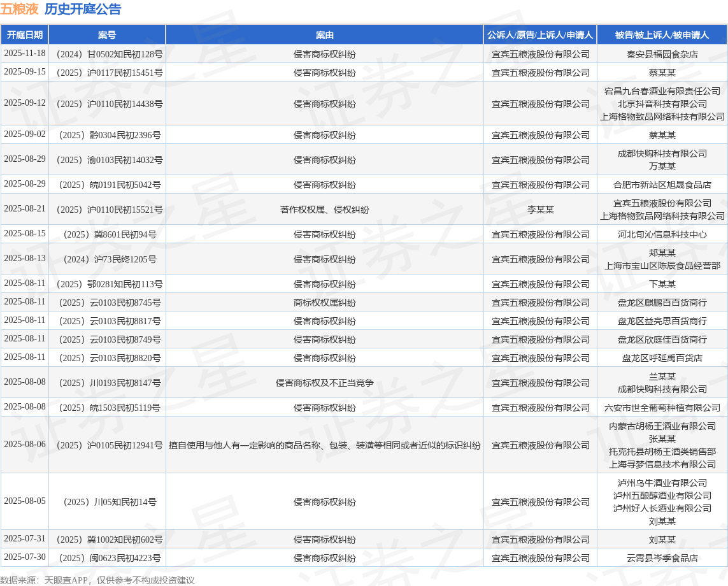Click defendant 合肥市新站区旭晟食品店
The width and height of the screenshot is (728, 586).
tap(662, 185)
